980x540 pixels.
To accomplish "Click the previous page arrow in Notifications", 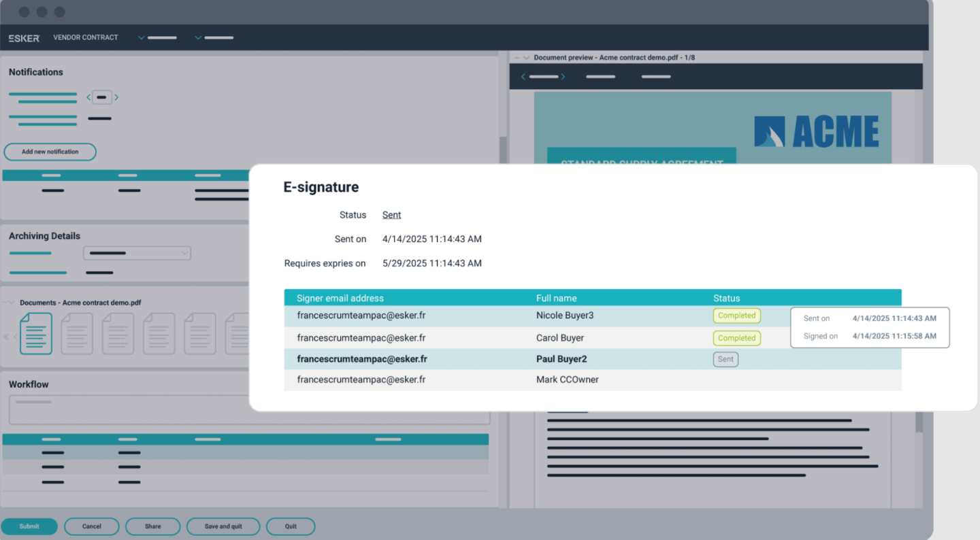I will [x=88, y=97].
